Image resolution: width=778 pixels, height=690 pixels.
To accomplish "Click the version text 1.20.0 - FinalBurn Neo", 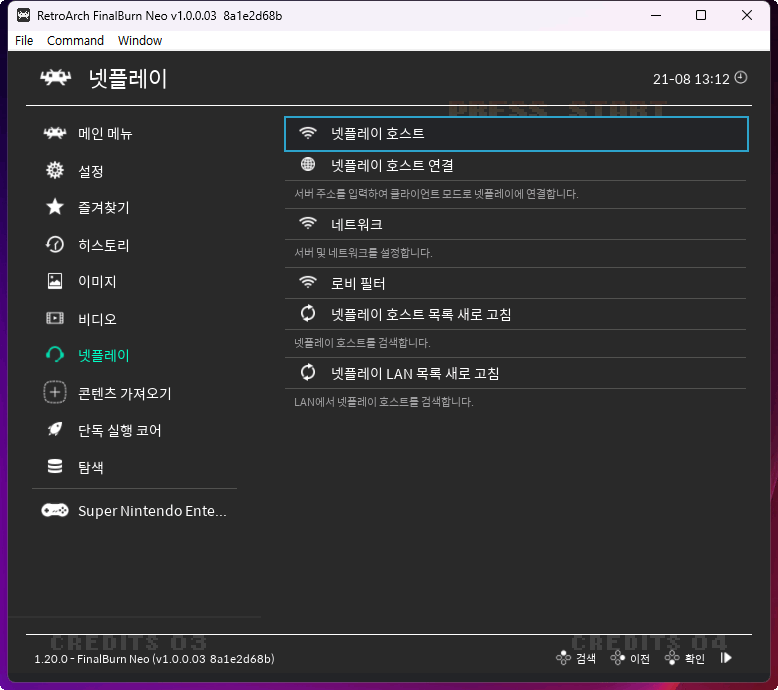I will (x=154, y=659).
